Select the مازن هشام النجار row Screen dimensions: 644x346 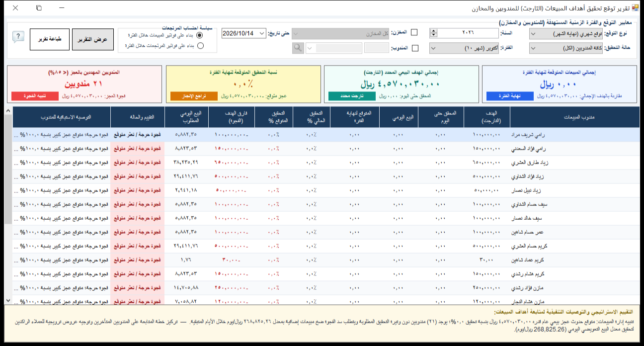pyautogui.click(x=326, y=300)
